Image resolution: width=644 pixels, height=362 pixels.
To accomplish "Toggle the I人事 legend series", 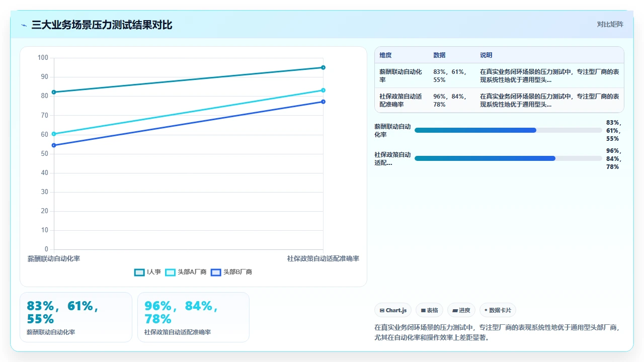I will point(147,272).
